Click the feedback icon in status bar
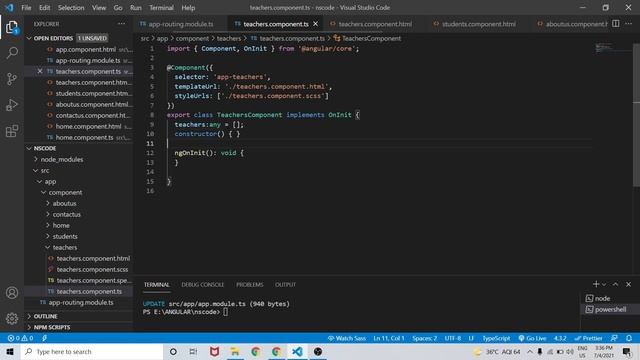 tap(614, 338)
